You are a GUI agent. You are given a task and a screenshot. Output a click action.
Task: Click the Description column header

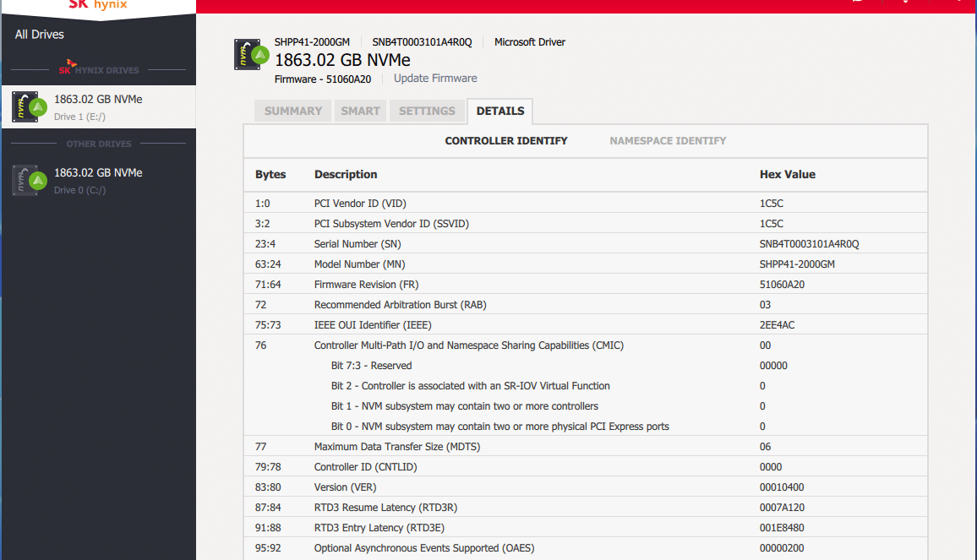tap(346, 174)
